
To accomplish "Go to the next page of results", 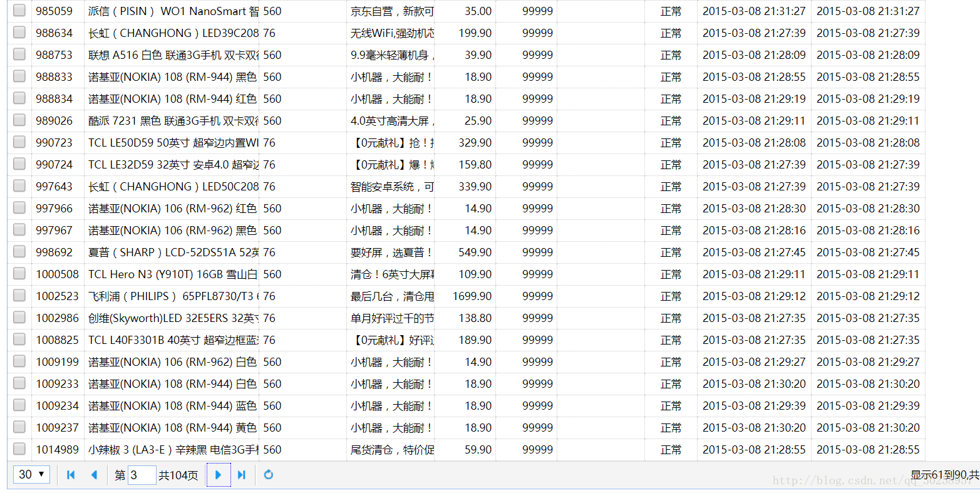I will tap(219, 475).
